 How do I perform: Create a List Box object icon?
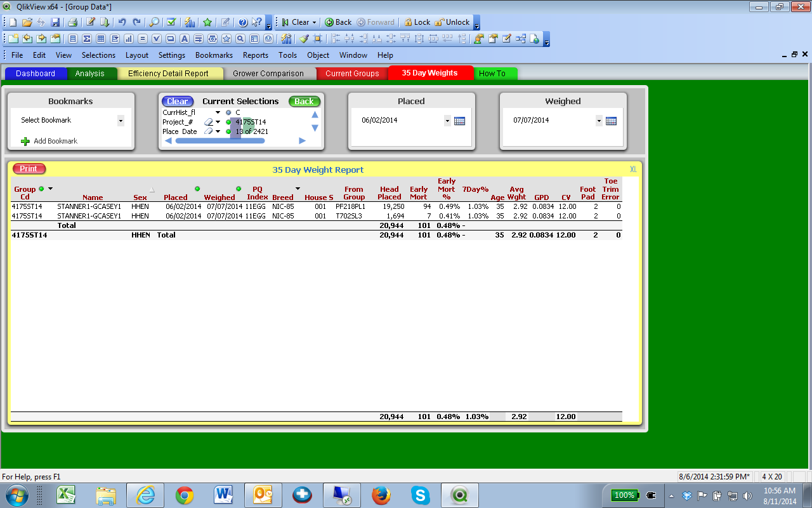(x=72, y=39)
